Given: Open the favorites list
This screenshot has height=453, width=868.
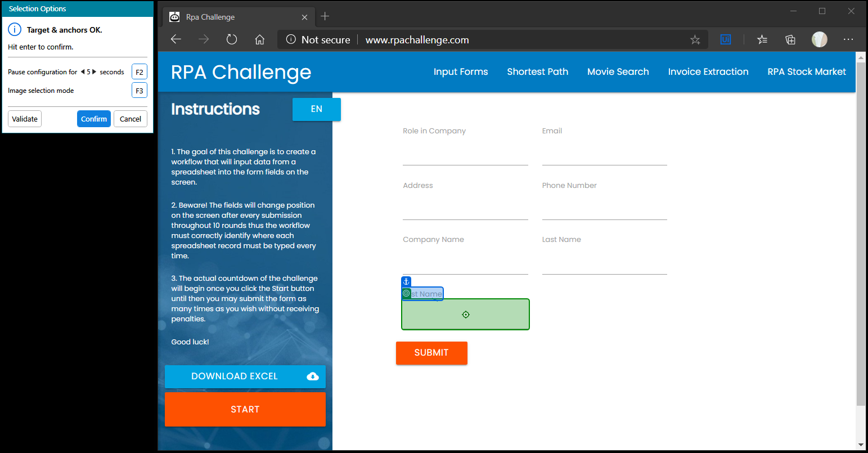Looking at the screenshot, I should tap(762, 39).
